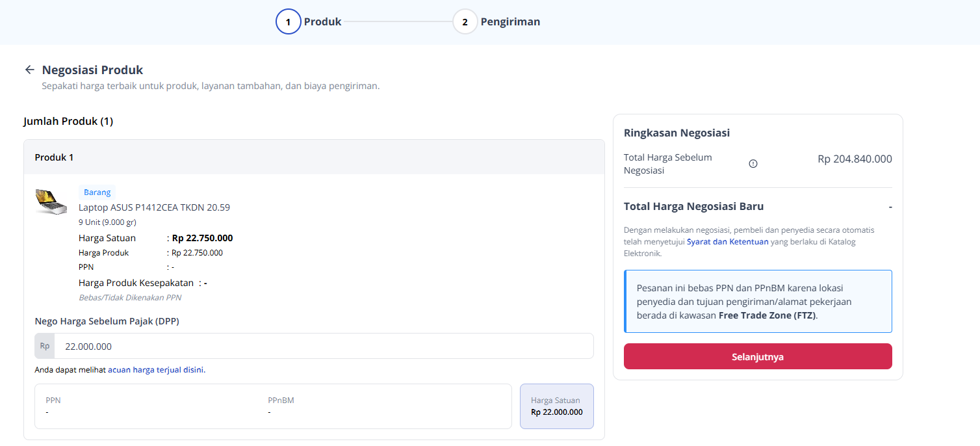
Task: Click Total Harga Negosiasi Baru row
Action: click(x=758, y=206)
